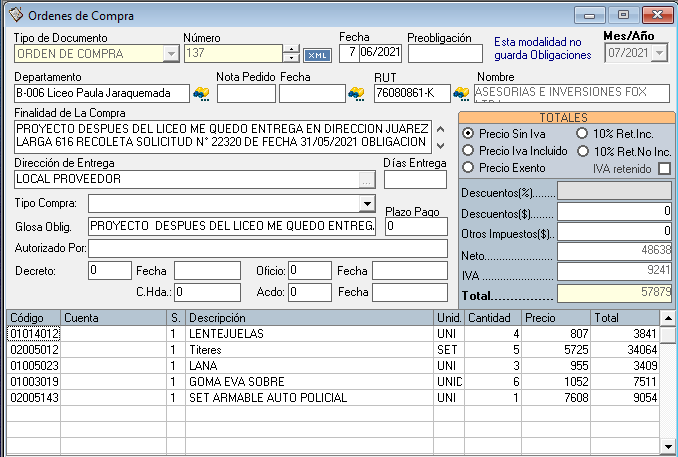Viewport: 678px width, 457px height.
Task: Go down with the items table scrollbar arrow
Action: (668, 446)
